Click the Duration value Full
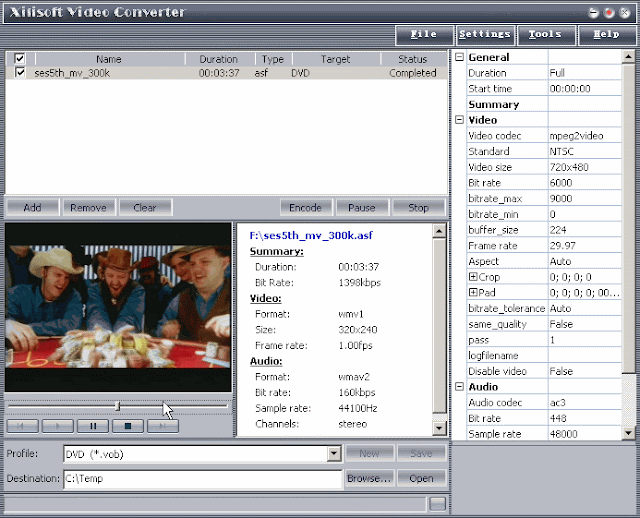The image size is (640, 518). pos(557,73)
